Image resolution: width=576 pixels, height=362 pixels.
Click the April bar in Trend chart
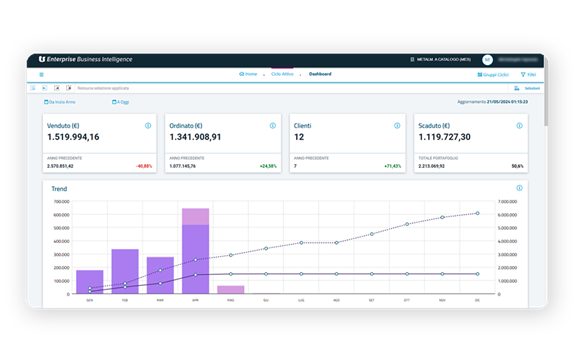[x=195, y=251]
